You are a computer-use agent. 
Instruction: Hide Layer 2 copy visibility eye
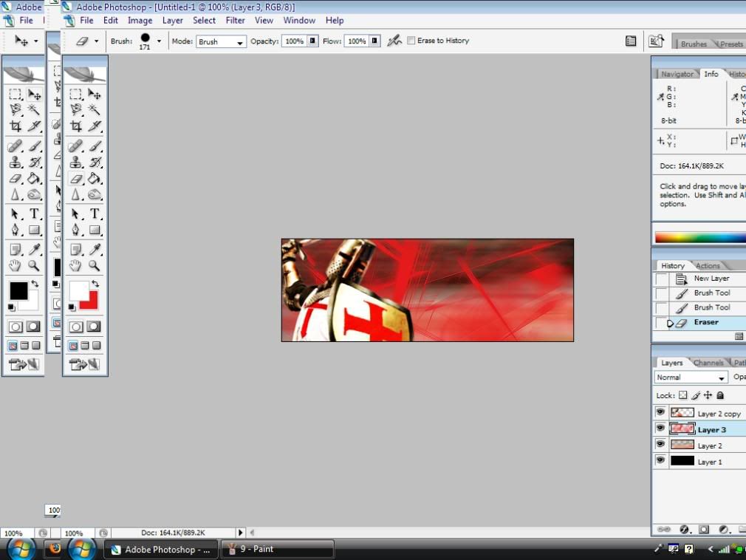point(660,412)
